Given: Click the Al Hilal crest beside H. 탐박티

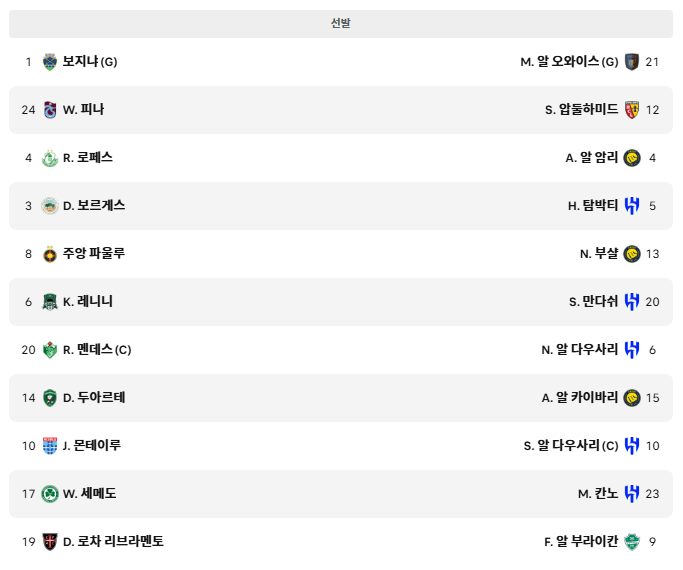Looking at the screenshot, I should pos(632,206).
